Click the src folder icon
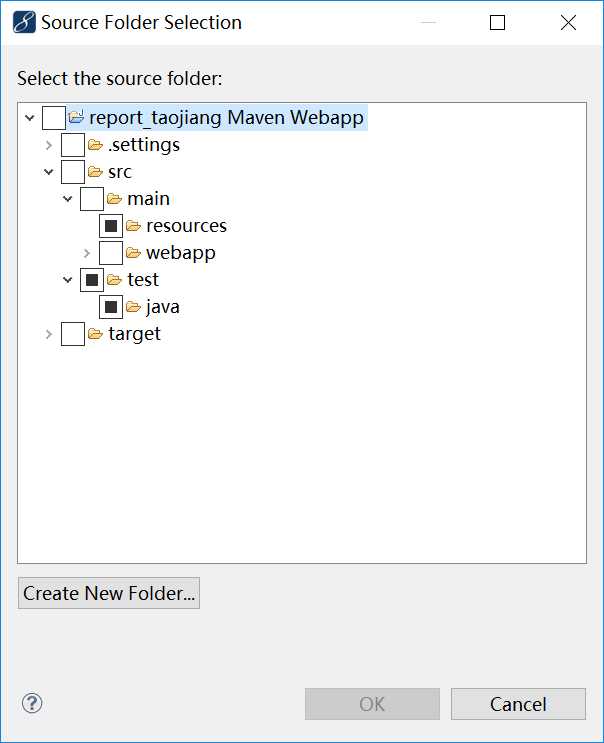 (96, 172)
